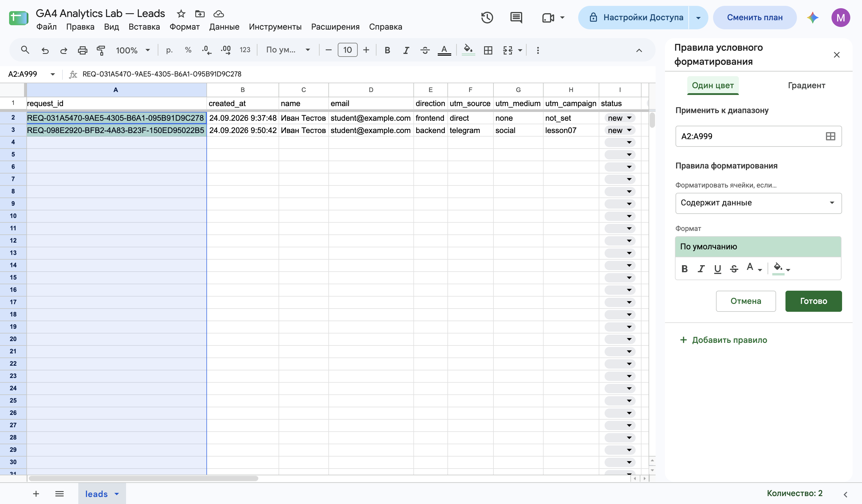862x504 pixels.
Task: Click Добавить правило link
Action: (724, 340)
